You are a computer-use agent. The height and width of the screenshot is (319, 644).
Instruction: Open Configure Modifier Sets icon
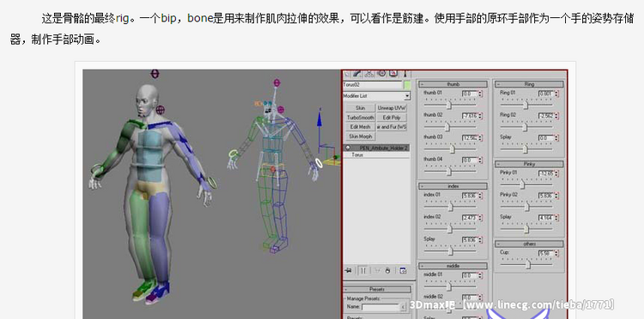point(403,271)
